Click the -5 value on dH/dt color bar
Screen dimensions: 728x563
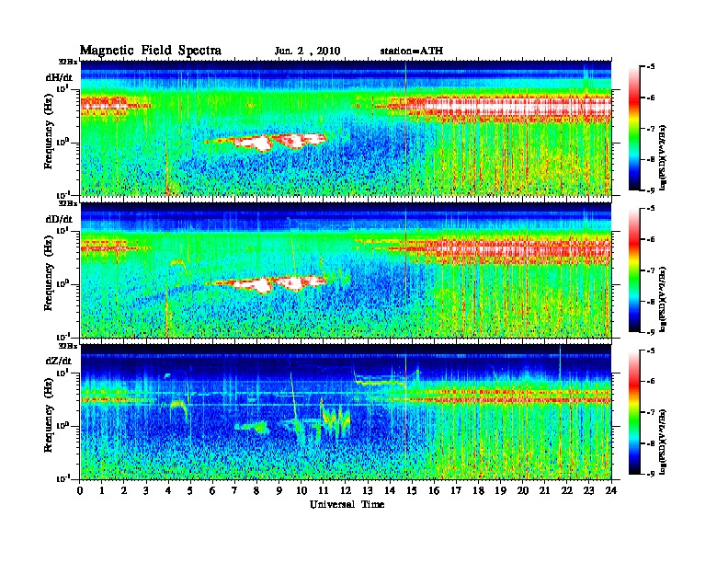[651, 67]
